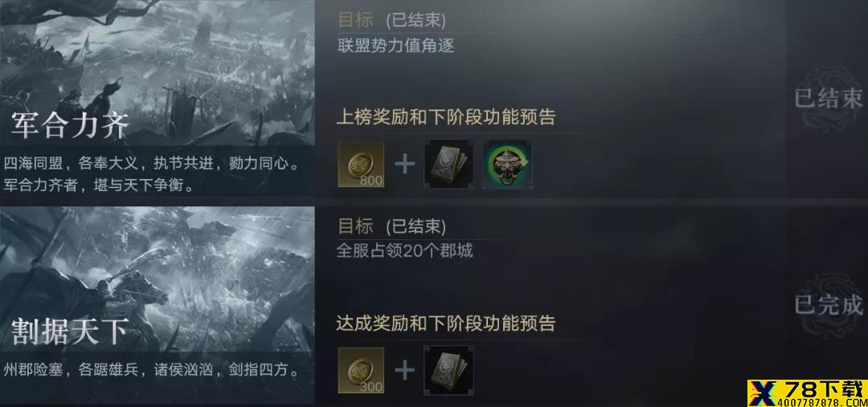This screenshot has width=868, height=407.
Task: Click the 已完成 status stamp
Action: [x=828, y=305]
